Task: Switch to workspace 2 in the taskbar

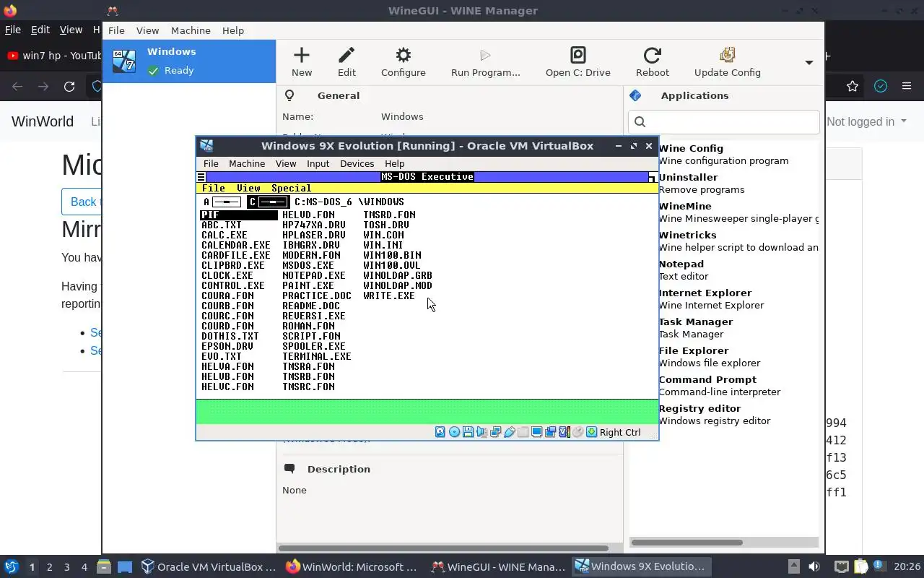Action: [49, 567]
